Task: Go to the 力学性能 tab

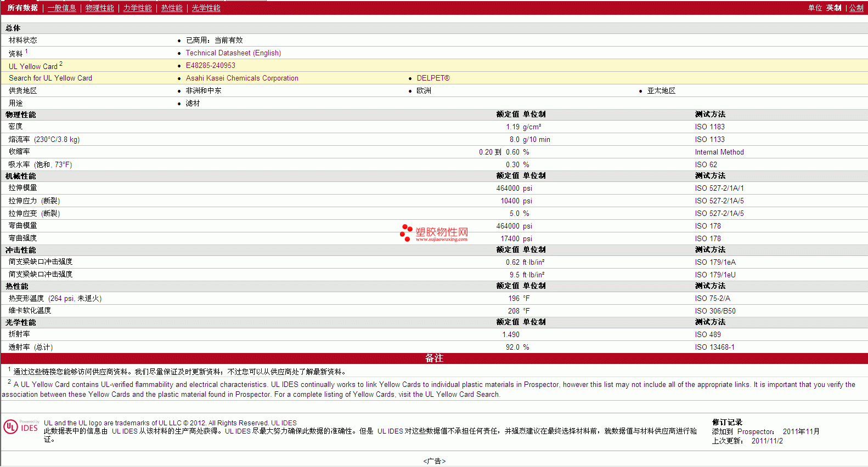Action: click(138, 8)
